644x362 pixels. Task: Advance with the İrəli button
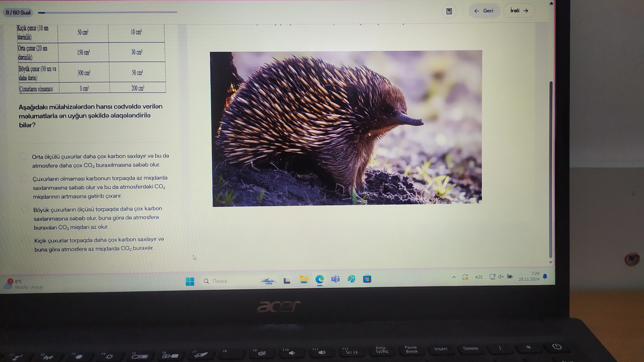(x=519, y=10)
